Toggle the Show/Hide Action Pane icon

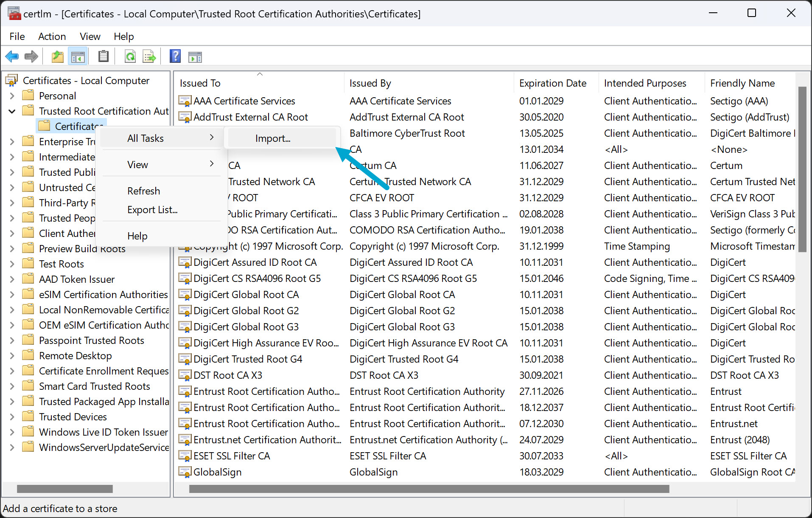pos(195,56)
